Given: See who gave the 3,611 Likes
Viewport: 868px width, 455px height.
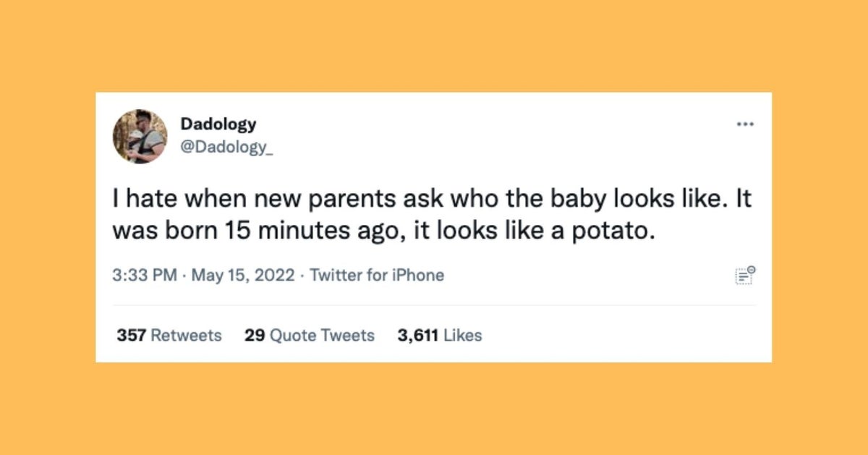Looking at the screenshot, I should tap(440, 335).
